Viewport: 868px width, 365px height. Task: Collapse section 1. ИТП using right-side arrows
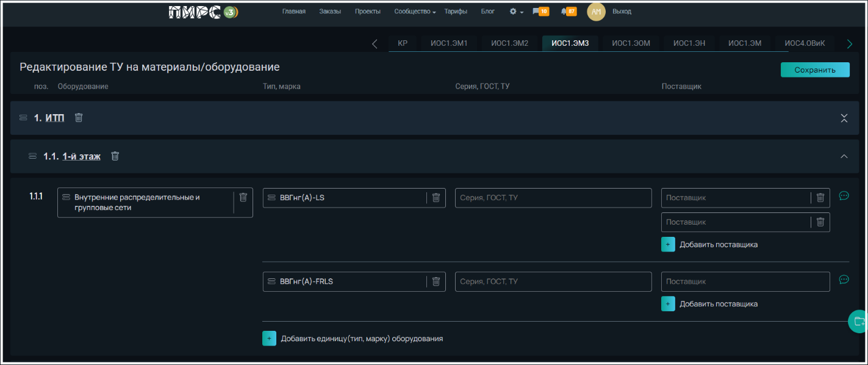[844, 118]
